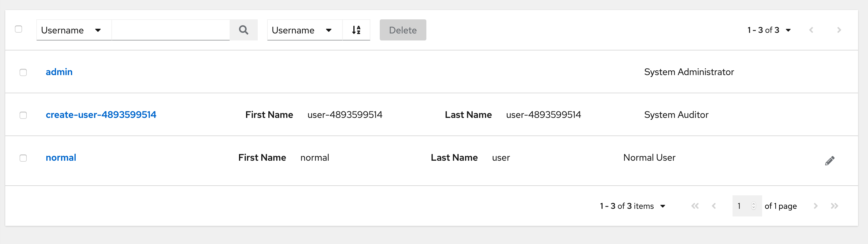The width and height of the screenshot is (868, 244).
Task: Click the 'Normal User' role text
Action: tap(649, 157)
